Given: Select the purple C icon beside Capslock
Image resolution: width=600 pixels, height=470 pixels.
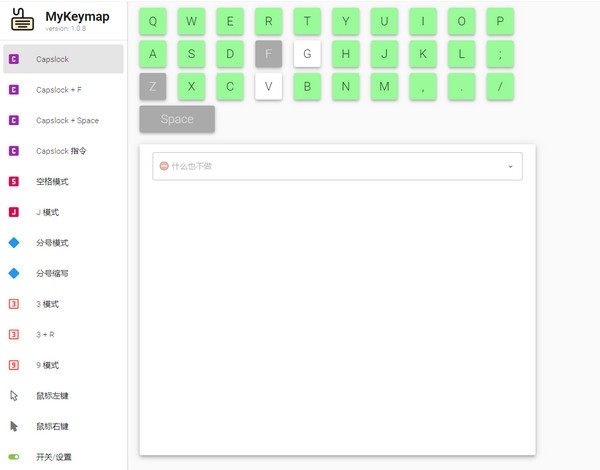Looking at the screenshot, I should tap(14, 59).
